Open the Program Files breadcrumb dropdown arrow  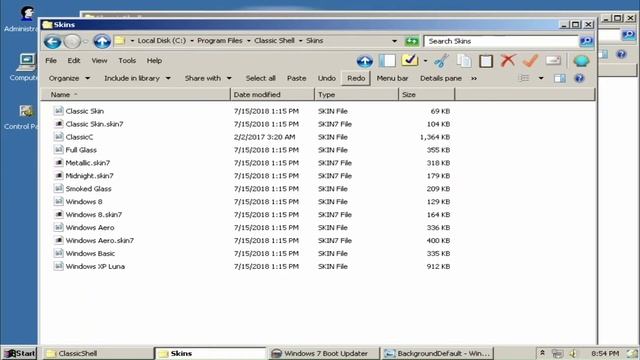tap(248, 41)
